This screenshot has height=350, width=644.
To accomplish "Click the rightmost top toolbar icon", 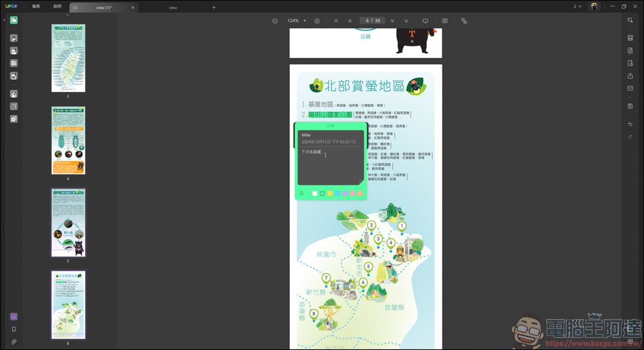I will (464, 21).
